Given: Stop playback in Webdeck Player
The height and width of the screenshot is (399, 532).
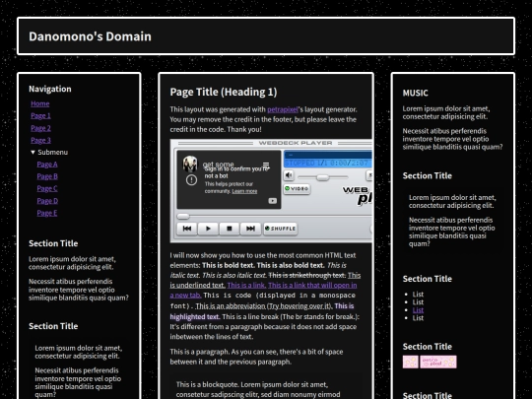Looking at the screenshot, I should [230, 229].
